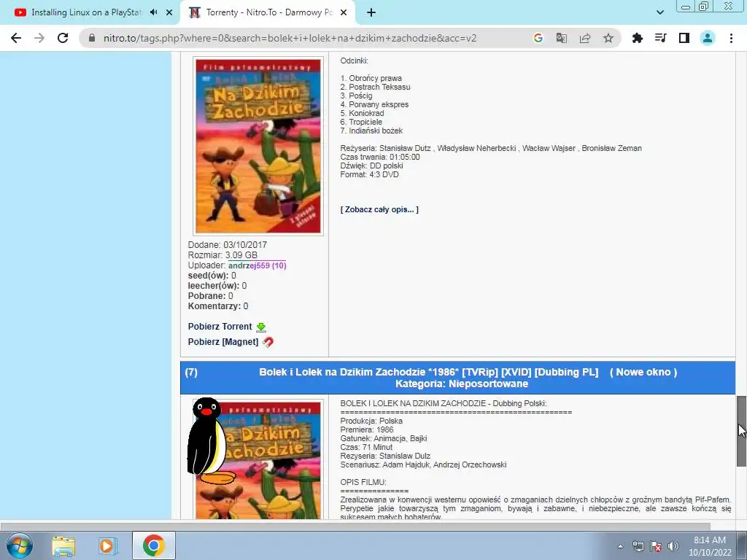Viewport: 747px width, 560px height.
Task: Click the second torrent's cover image
Action: click(x=258, y=459)
